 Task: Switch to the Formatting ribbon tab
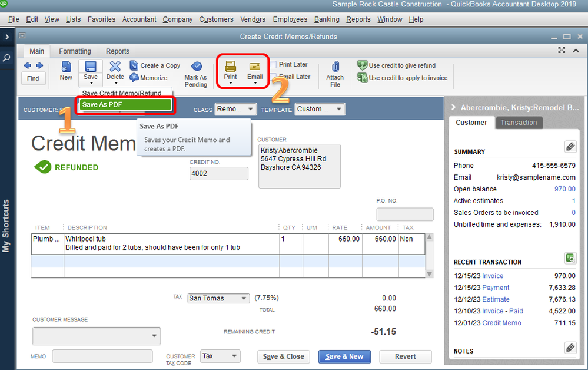click(x=75, y=51)
